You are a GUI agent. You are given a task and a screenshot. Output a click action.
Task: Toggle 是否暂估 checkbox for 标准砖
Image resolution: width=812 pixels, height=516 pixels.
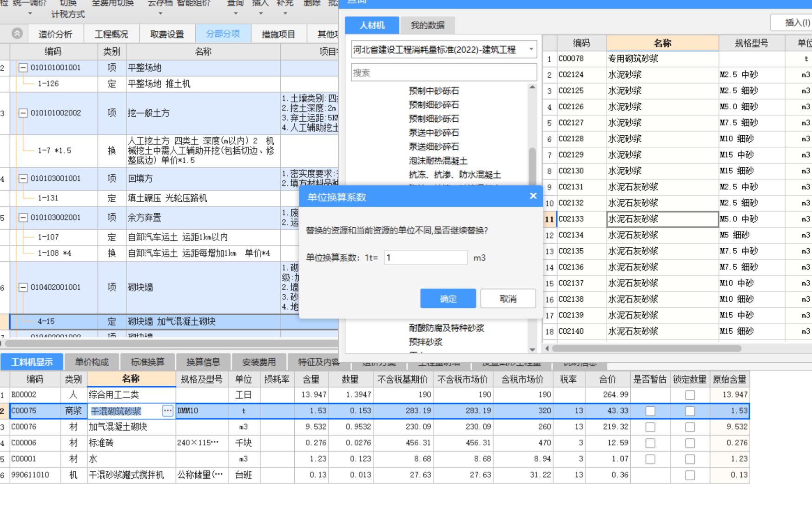[650, 443]
